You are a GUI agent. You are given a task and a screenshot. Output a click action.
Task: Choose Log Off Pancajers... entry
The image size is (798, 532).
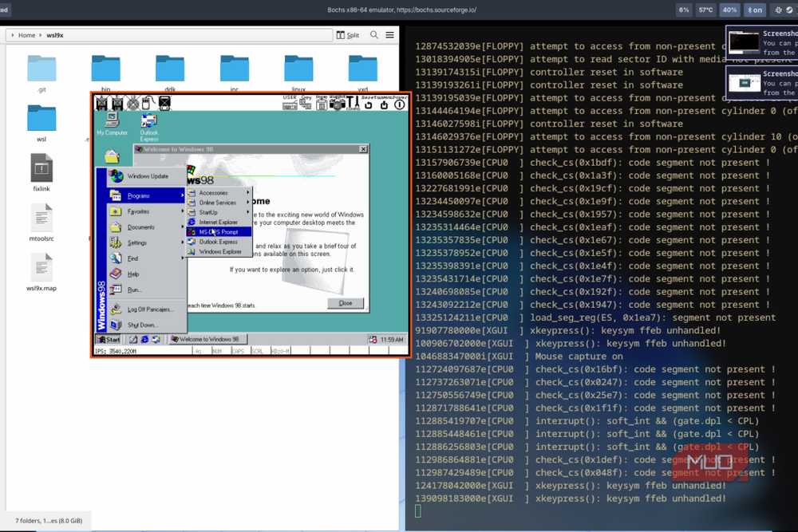(x=146, y=309)
